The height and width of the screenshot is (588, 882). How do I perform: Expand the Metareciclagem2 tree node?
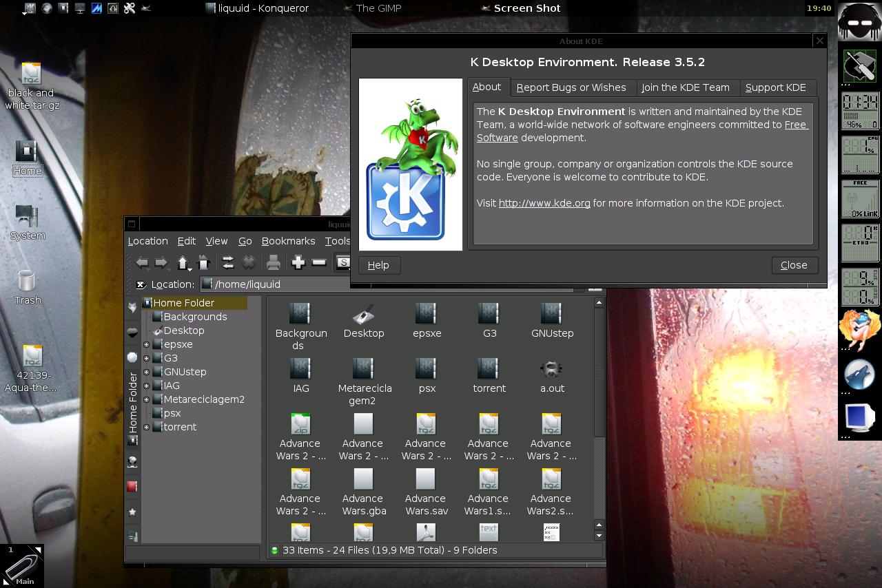[x=146, y=399]
